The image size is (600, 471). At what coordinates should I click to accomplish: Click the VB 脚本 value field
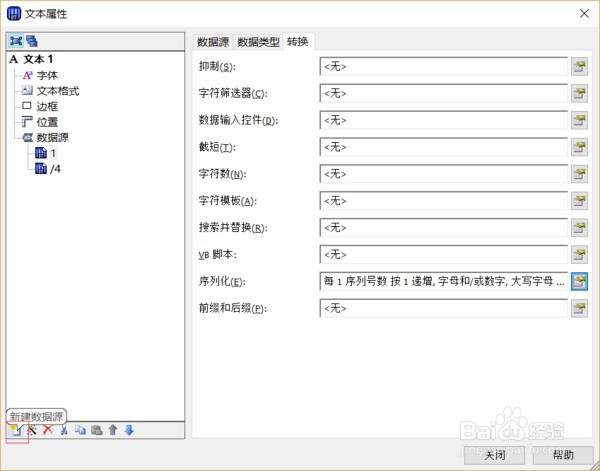click(443, 255)
